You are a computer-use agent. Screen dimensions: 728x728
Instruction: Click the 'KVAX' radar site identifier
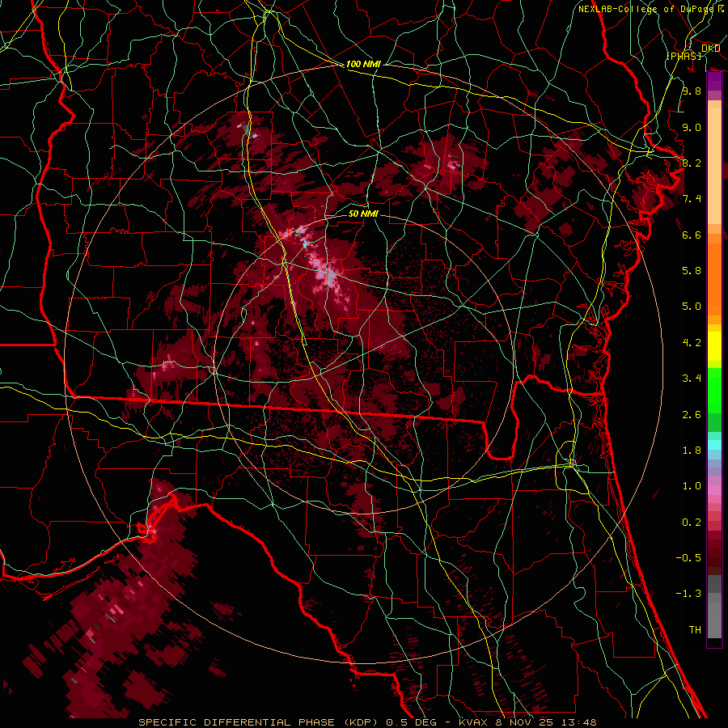click(475, 722)
